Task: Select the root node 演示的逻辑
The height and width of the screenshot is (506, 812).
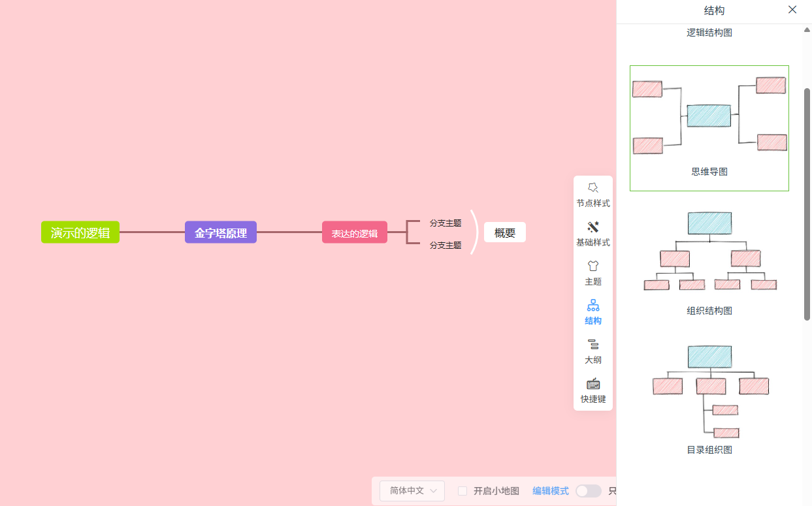Action: pyautogui.click(x=80, y=232)
